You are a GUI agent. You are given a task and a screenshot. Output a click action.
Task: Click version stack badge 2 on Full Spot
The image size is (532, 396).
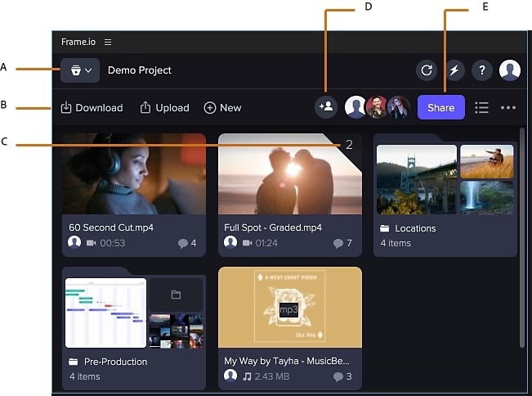349,145
